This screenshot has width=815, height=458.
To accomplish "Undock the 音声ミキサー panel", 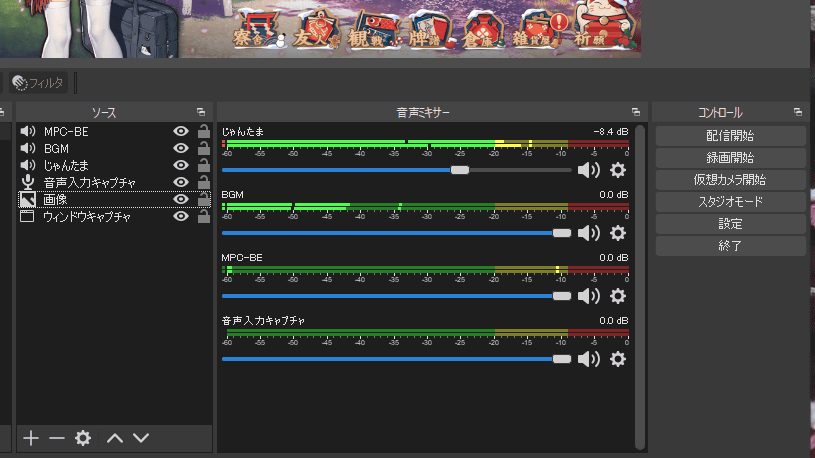I will tap(636, 112).
